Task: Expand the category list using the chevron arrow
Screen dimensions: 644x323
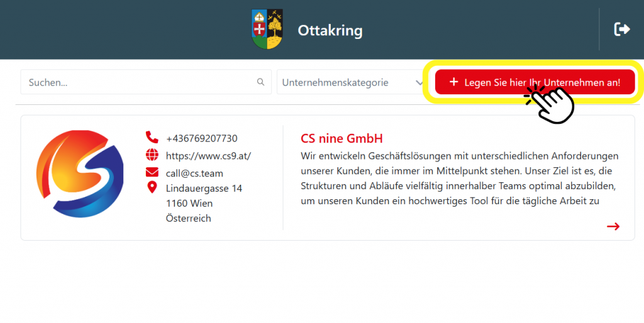Action: point(419,82)
